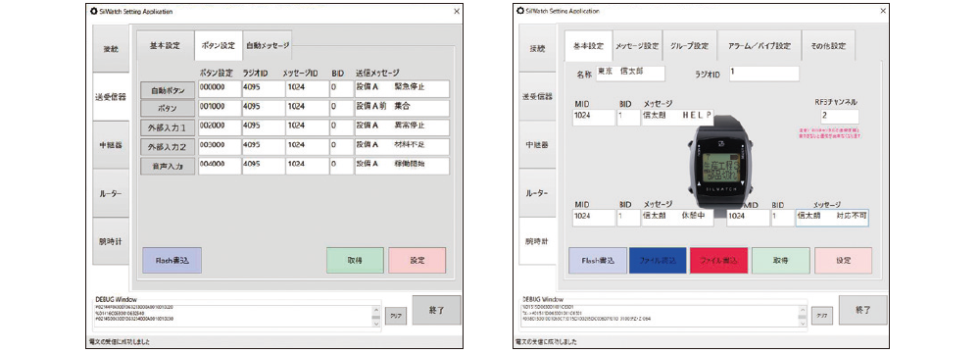Image resolution: width=980 pixels, height=353 pixels.
Task: Edit 設備A 異常停止 message field
Action: pyautogui.click(x=402, y=127)
